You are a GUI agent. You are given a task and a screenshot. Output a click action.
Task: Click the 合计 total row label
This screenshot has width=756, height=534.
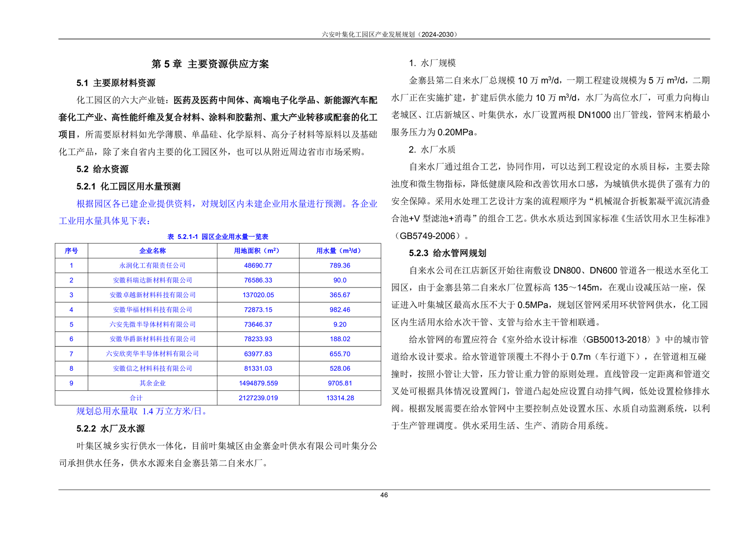click(136, 398)
